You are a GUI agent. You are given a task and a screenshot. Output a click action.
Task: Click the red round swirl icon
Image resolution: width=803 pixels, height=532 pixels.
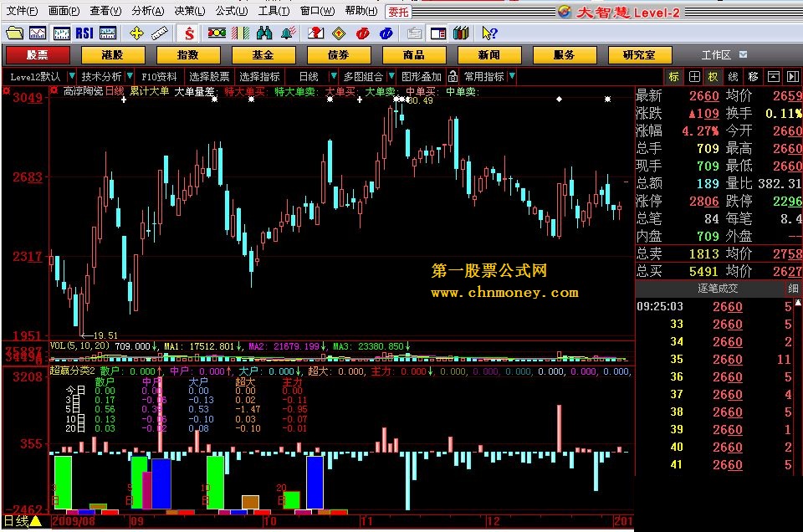pyautogui.click(x=362, y=33)
